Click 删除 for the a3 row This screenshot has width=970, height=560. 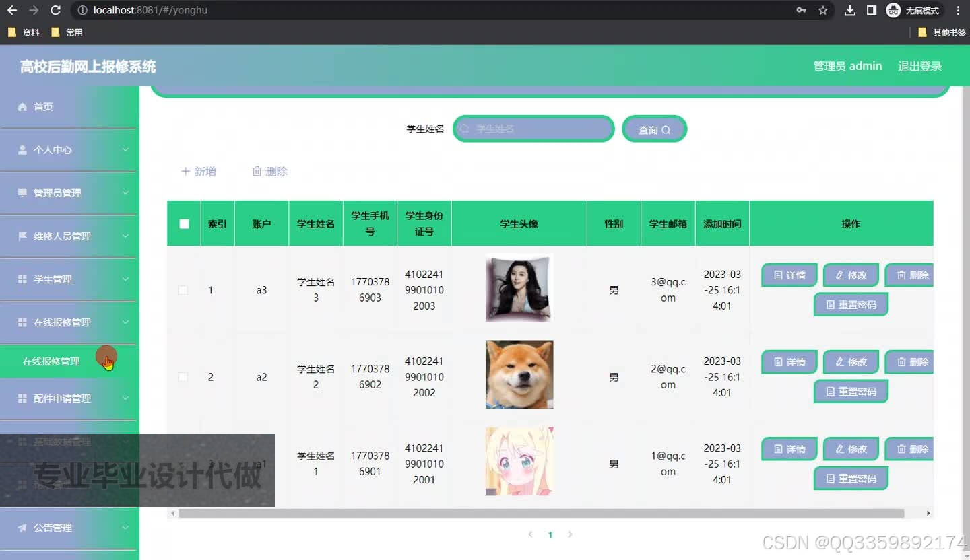(909, 275)
